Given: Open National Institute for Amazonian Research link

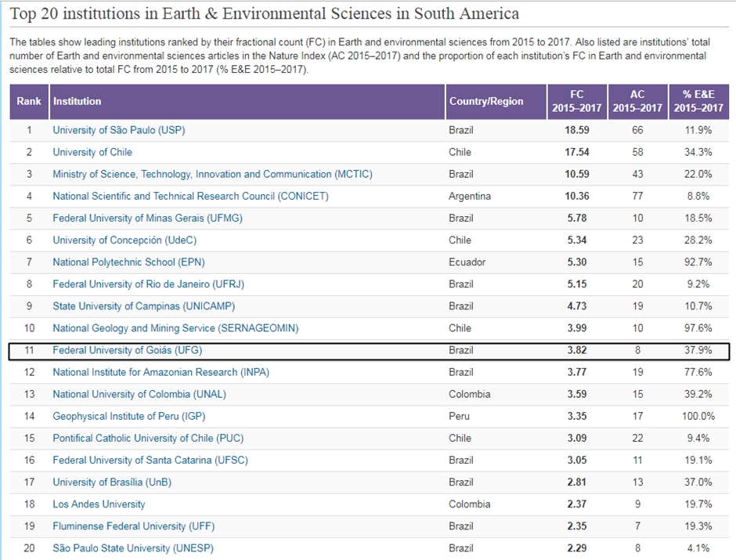Looking at the screenshot, I should coord(161,372).
